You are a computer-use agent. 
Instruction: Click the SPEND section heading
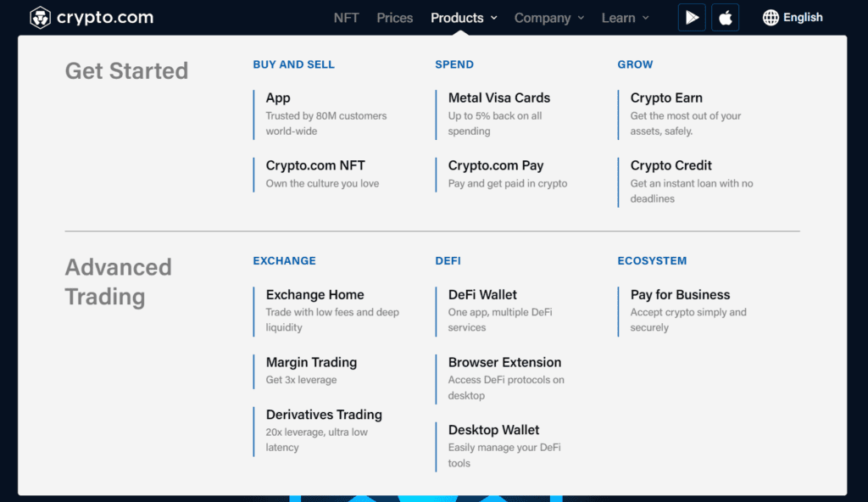[454, 64]
